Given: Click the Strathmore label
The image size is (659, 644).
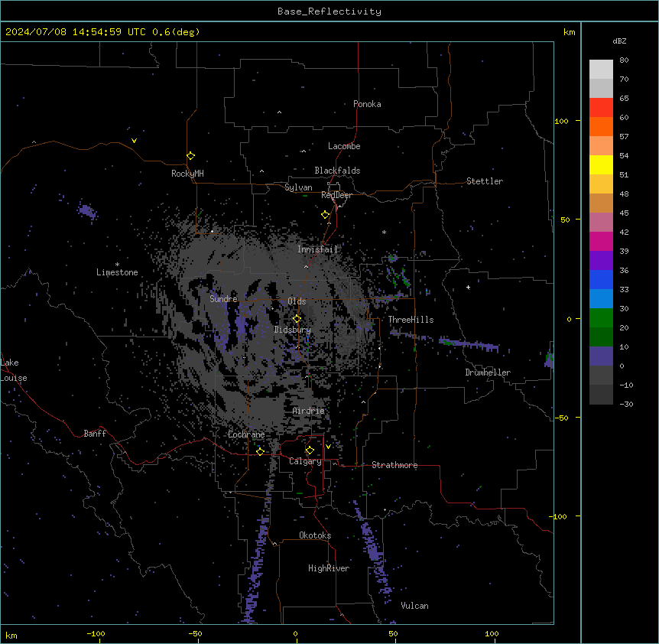Looking at the screenshot, I should 394,465.
